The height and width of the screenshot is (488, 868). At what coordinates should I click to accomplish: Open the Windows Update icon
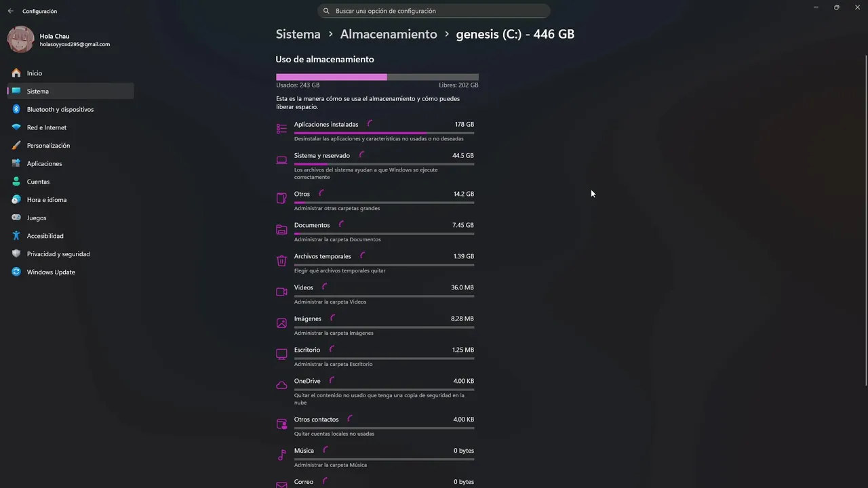pos(16,272)
